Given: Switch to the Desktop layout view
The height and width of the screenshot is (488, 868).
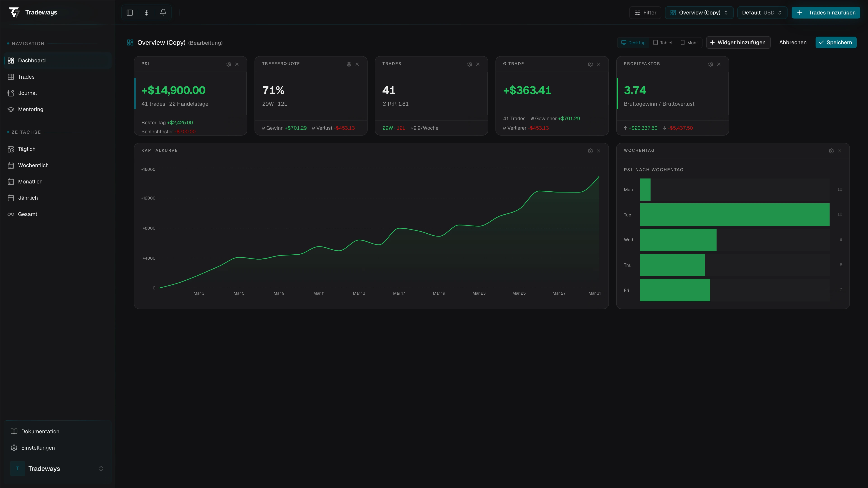Looking at the screenshot, I should 633,42.
